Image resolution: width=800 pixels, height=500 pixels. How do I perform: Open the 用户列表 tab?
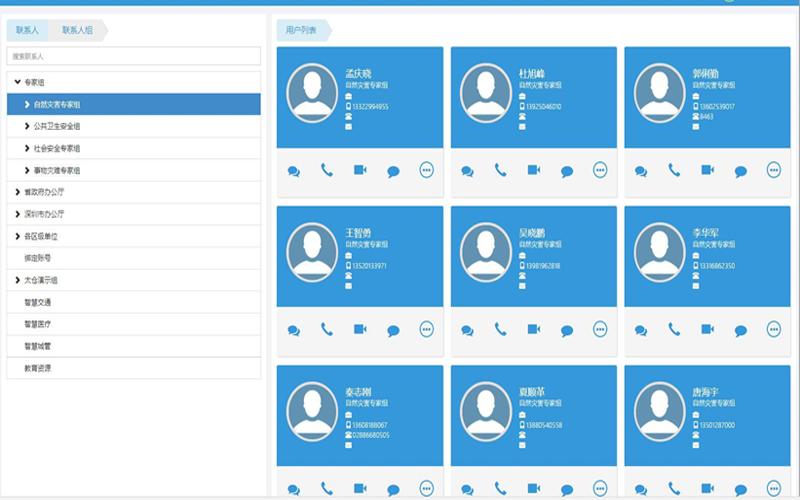click(301, 30)
